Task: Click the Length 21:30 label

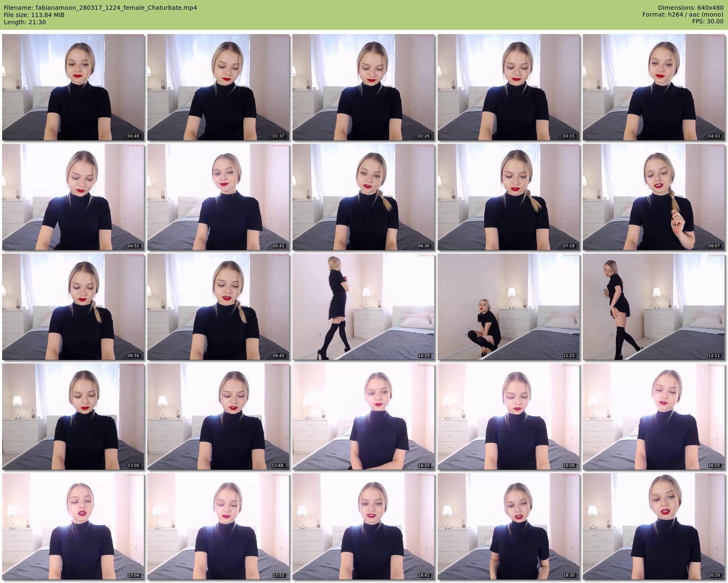Action: tap(25, 22)
